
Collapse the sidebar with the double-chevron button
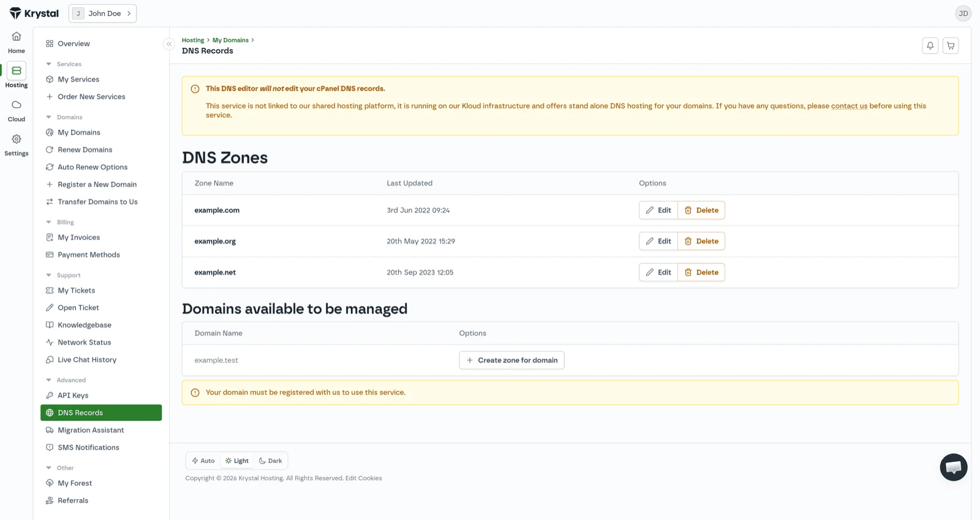pos(169,44)
